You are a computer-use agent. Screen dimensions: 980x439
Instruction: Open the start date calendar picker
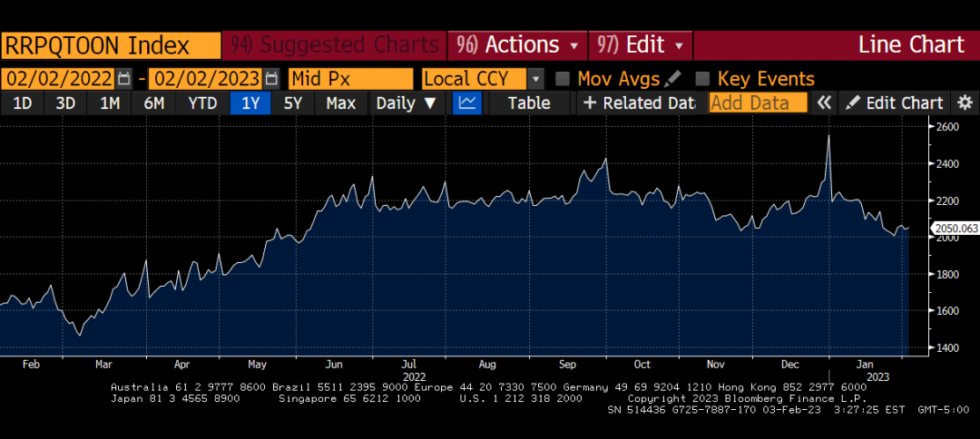(x=124, y=79)
